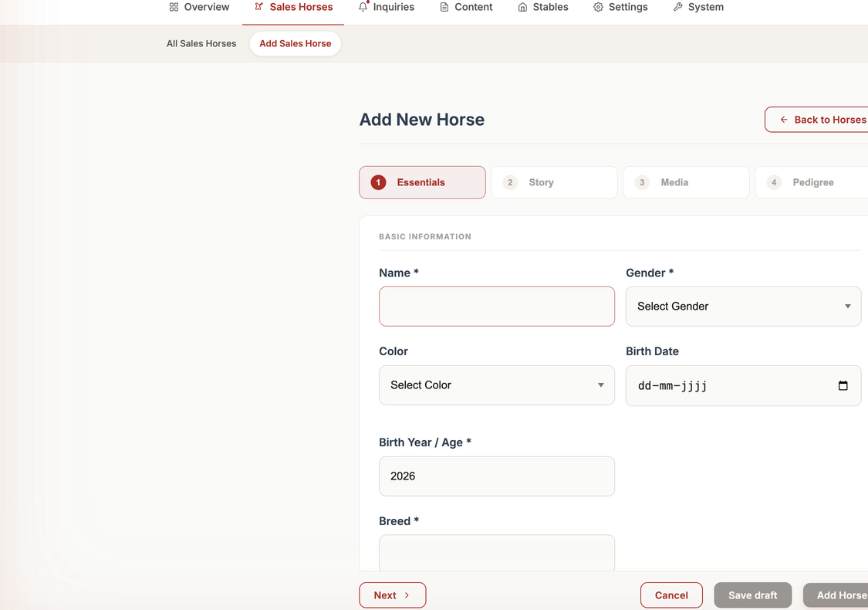Go to step 4 Pedigree
Screen dimensions: 868x610
[x=812, y=182]
